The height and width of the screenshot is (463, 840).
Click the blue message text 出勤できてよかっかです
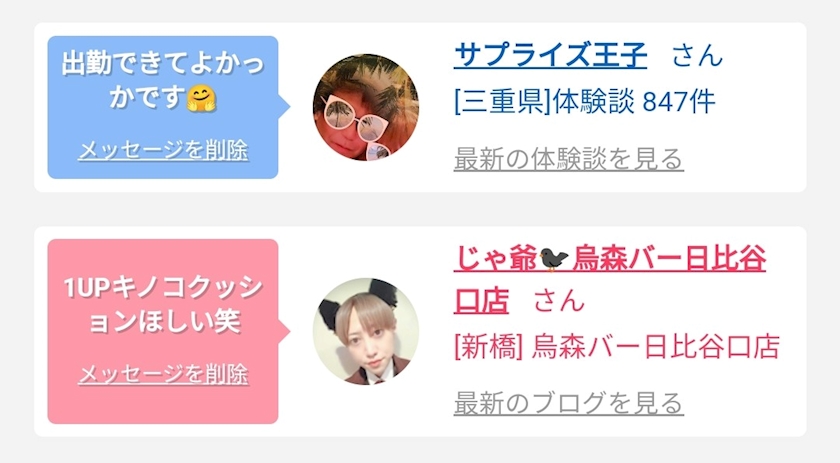[163, 80]
